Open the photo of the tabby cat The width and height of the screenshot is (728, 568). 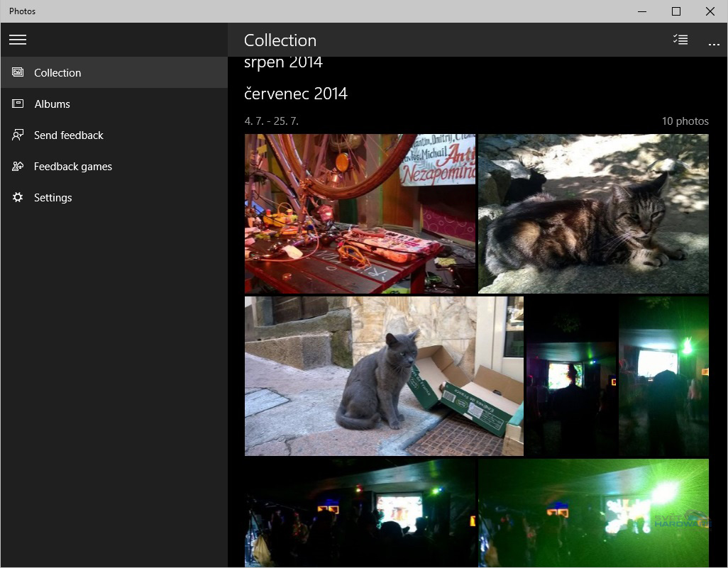(x=593, y=213)
